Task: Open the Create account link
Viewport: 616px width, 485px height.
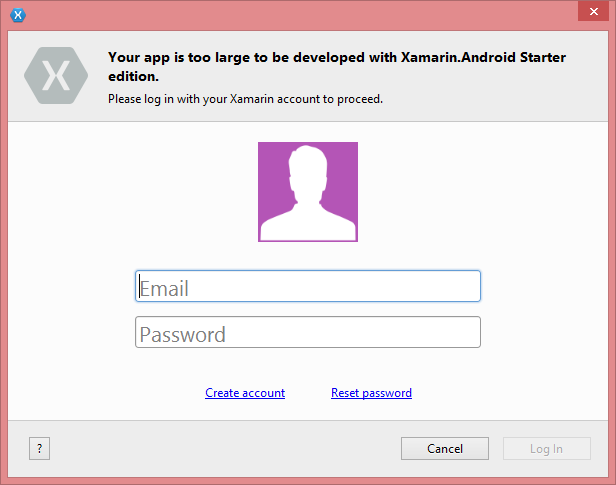Action: coord(245,393)
